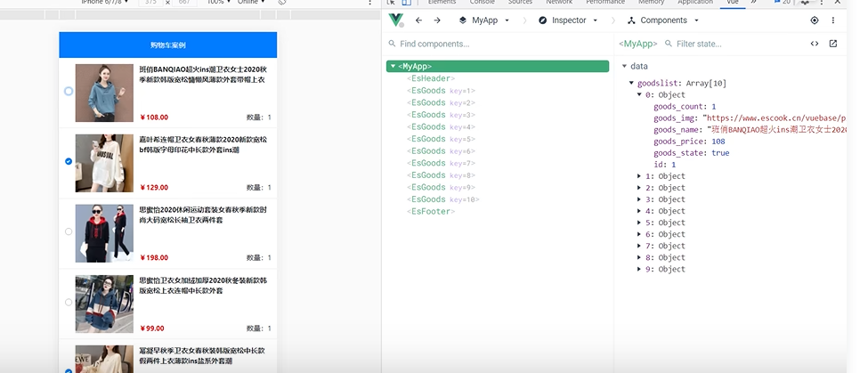This screenshot has width=868, height=373.
Task: Open the Components dropdown
Action: point(663,20)
